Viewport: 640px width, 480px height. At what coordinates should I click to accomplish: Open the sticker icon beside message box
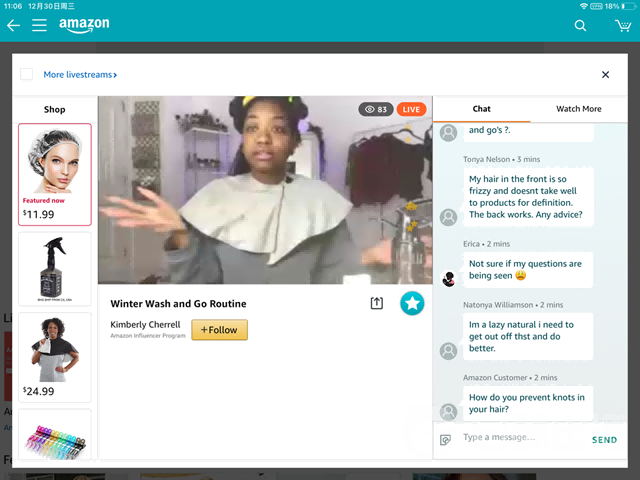445,440
